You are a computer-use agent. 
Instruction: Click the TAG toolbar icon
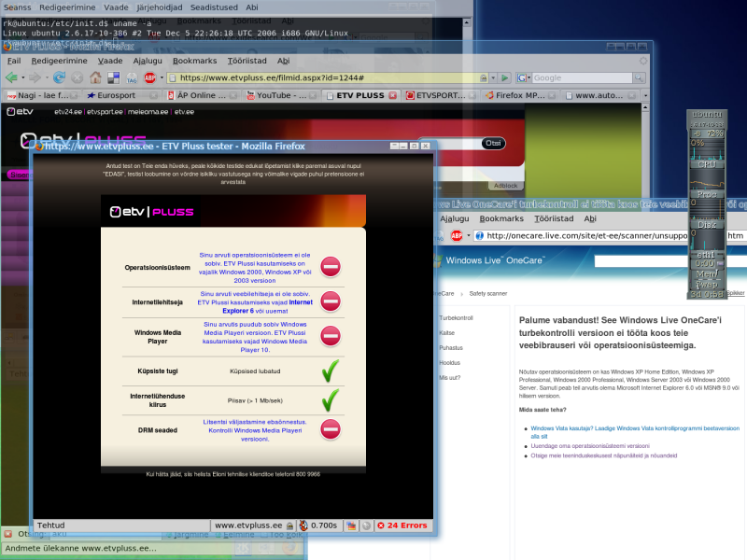point(132,77)
